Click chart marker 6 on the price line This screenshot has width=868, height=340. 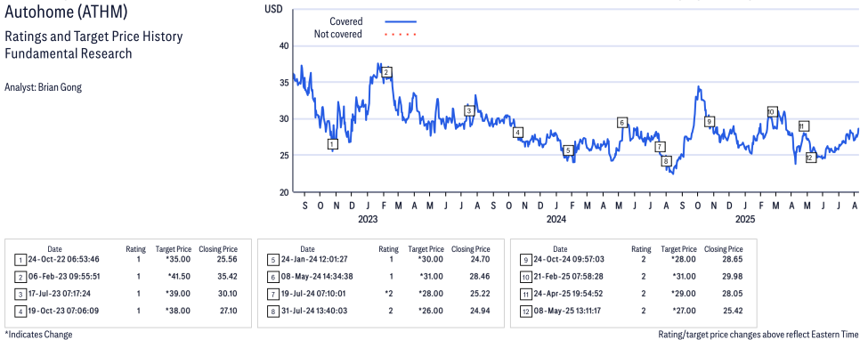pos(622,122)
